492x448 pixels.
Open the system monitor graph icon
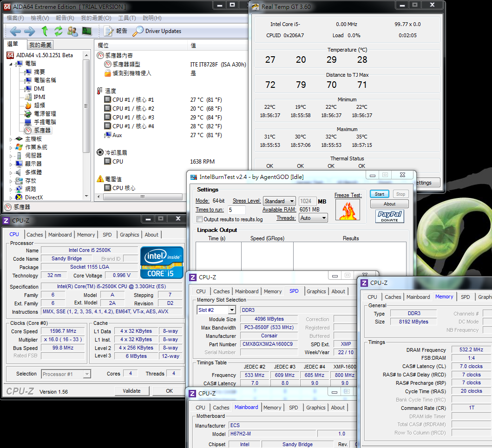click(87, 31)
